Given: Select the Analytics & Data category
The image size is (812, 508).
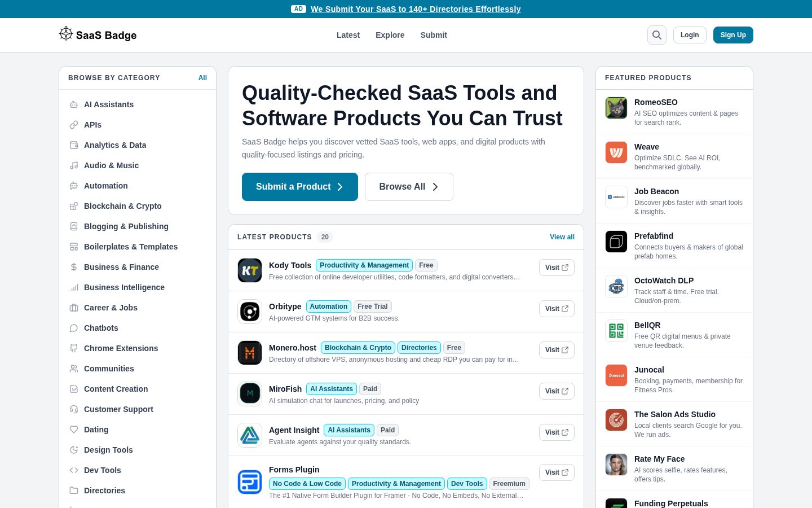Looking at the screenshot, I should tap(138, 145).
